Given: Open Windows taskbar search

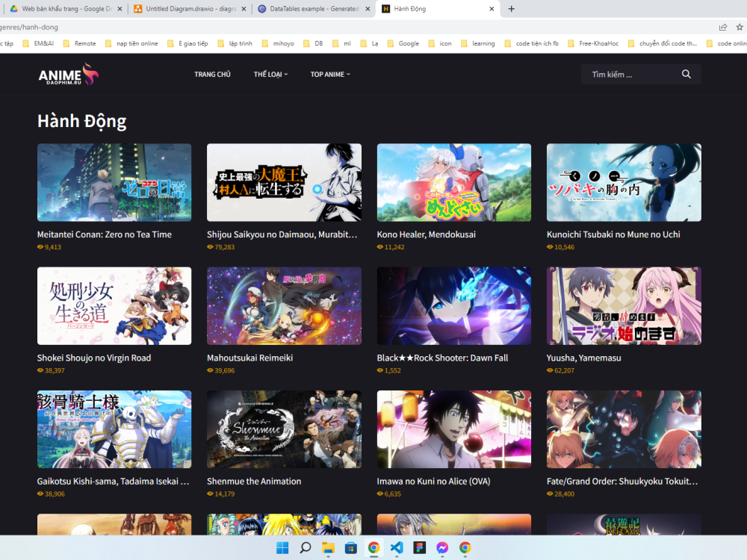Looking at the screenshot, I should coord(306,548).
